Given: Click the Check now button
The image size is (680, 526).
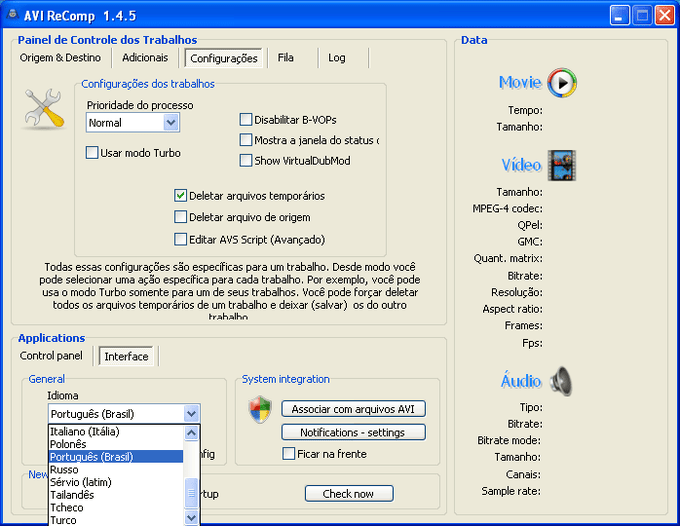Looking at the screenshot, I should click(349, 493).
